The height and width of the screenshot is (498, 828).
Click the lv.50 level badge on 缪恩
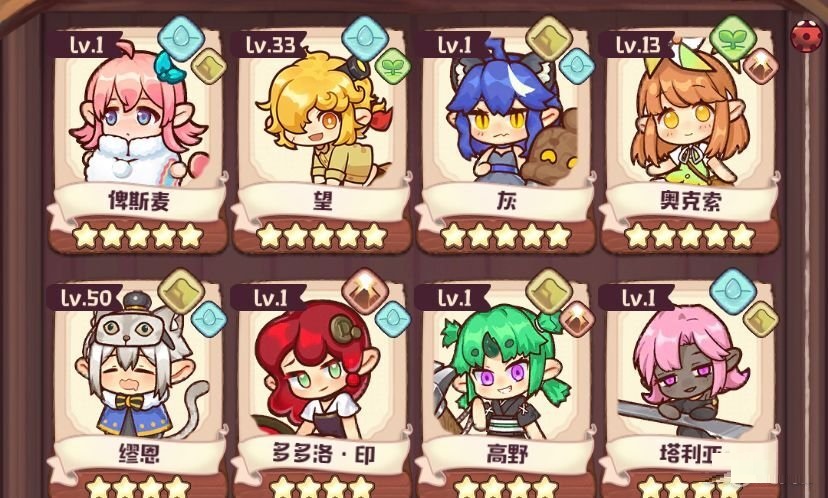point(85,298)
